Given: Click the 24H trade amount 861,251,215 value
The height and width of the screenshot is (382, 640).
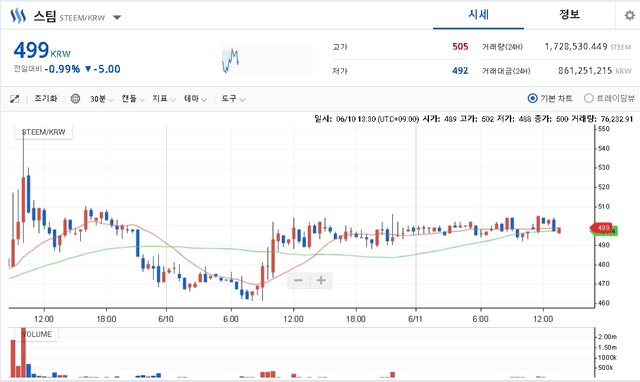Looking at the screenshot, I should tap(585, 71).
